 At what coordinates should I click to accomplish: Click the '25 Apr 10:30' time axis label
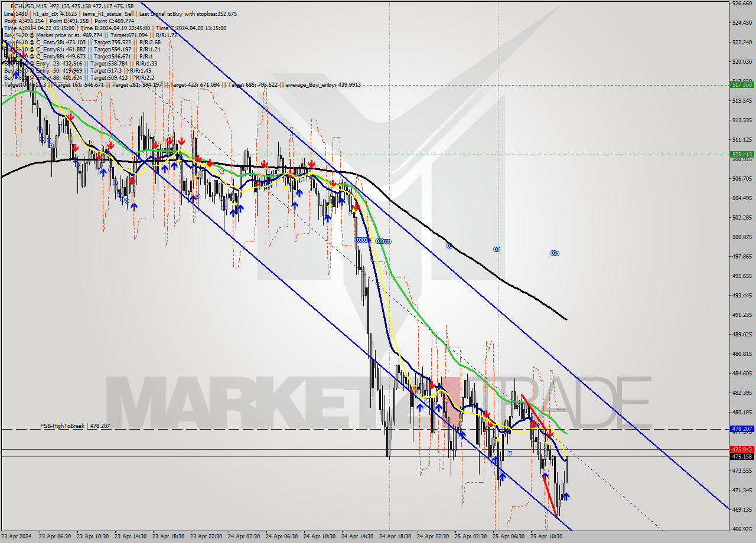[x=546, y=537]
